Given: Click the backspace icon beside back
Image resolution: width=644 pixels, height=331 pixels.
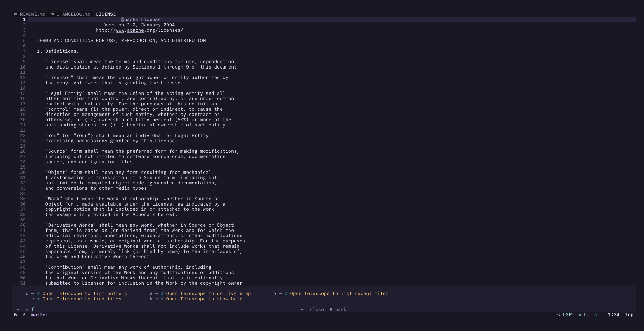Looking at the screenshot, I should click(x=331, y=310).
